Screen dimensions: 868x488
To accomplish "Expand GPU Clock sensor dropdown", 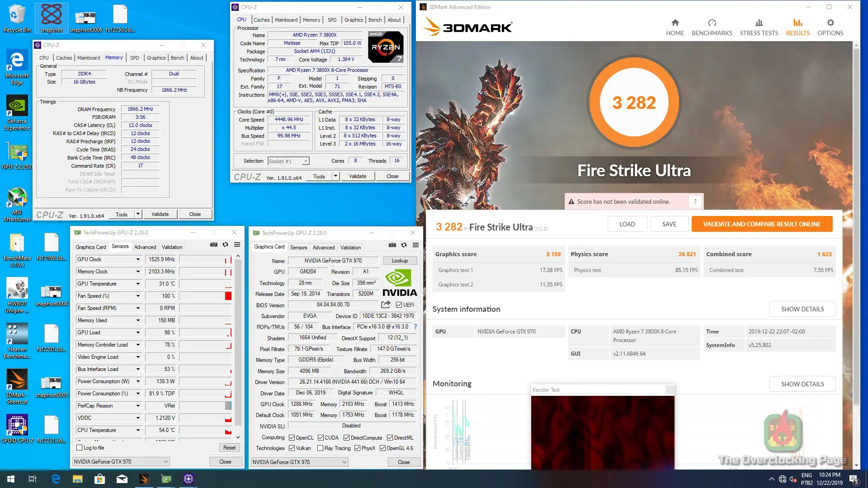I will click(138, 259).
